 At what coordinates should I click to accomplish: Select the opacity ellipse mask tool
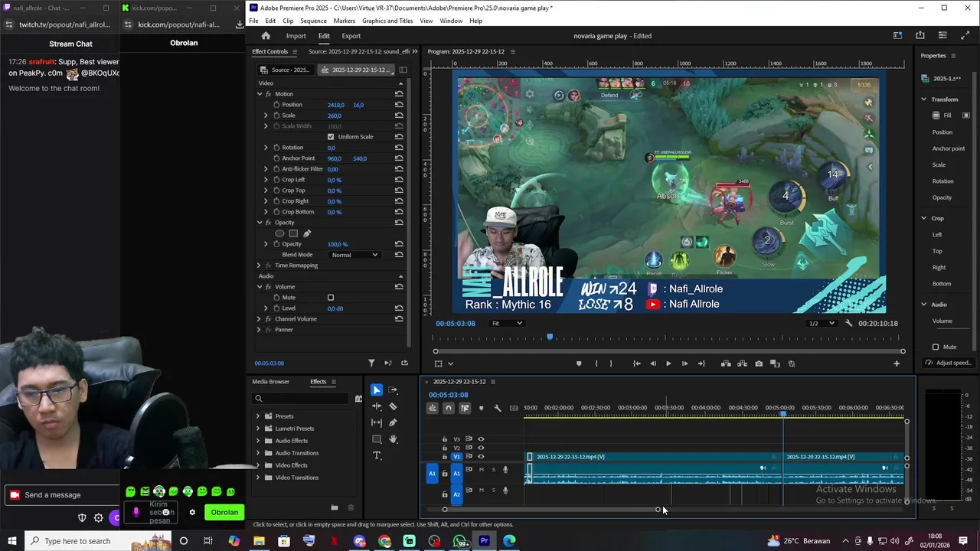[279, 233]
